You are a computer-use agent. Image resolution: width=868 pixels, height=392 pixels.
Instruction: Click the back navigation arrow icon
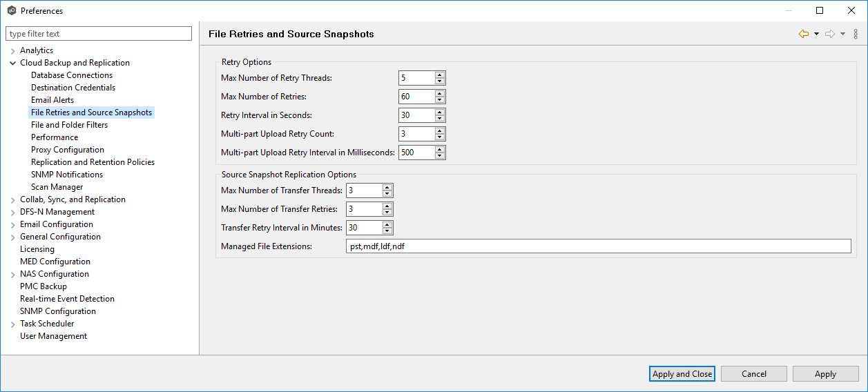(x=803, y=34)
